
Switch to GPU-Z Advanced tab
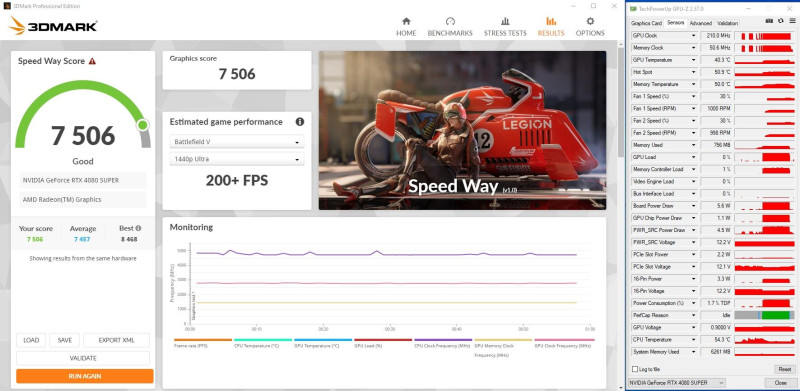click(x=701, y=23)
